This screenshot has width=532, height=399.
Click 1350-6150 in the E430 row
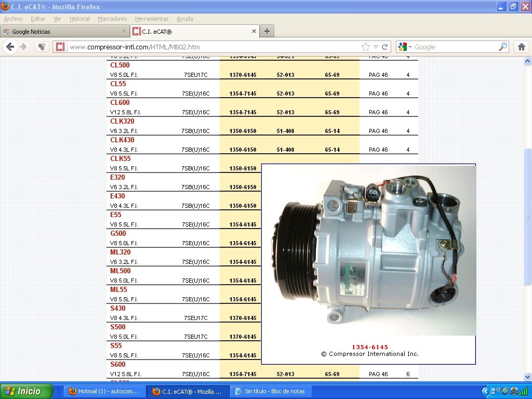[243, 206]
